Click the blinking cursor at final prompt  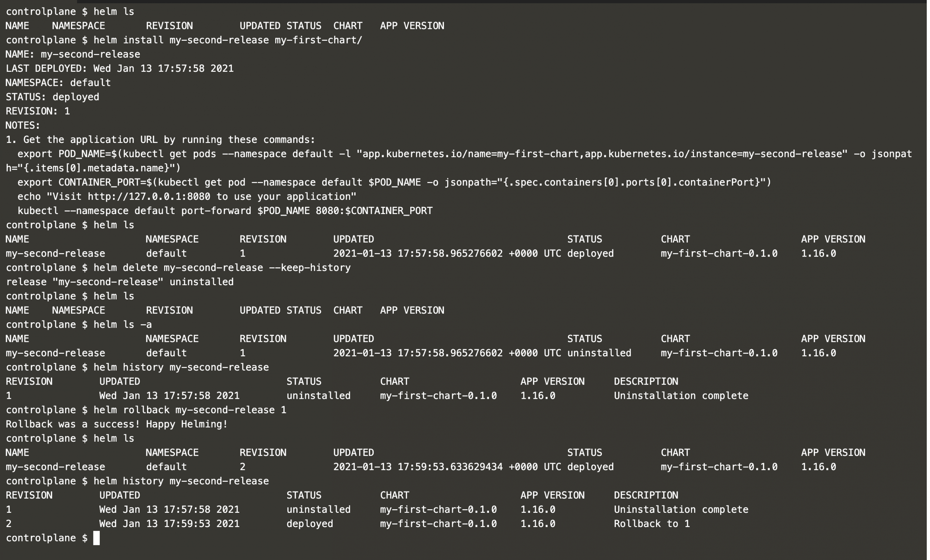[x=97, y=538]
